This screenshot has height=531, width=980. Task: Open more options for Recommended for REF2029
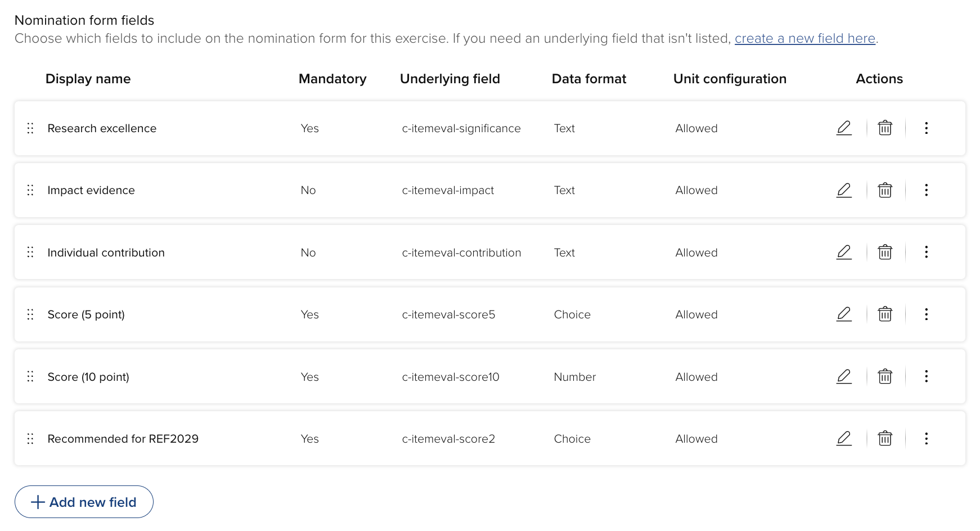point(926,439)
